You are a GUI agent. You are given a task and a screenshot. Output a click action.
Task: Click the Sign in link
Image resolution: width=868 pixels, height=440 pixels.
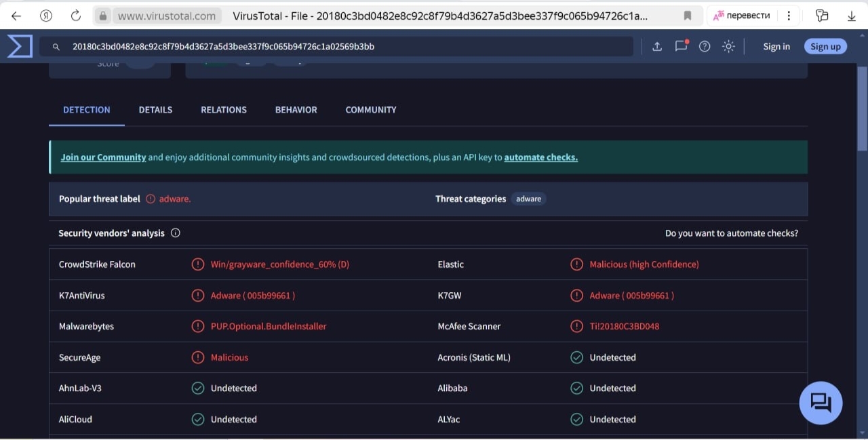(776, 46)
